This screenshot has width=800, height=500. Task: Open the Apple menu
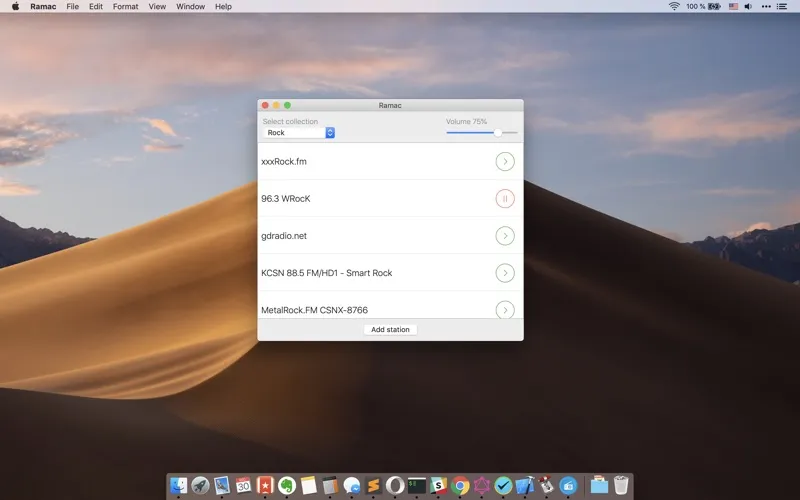click(x=15, y=7)
